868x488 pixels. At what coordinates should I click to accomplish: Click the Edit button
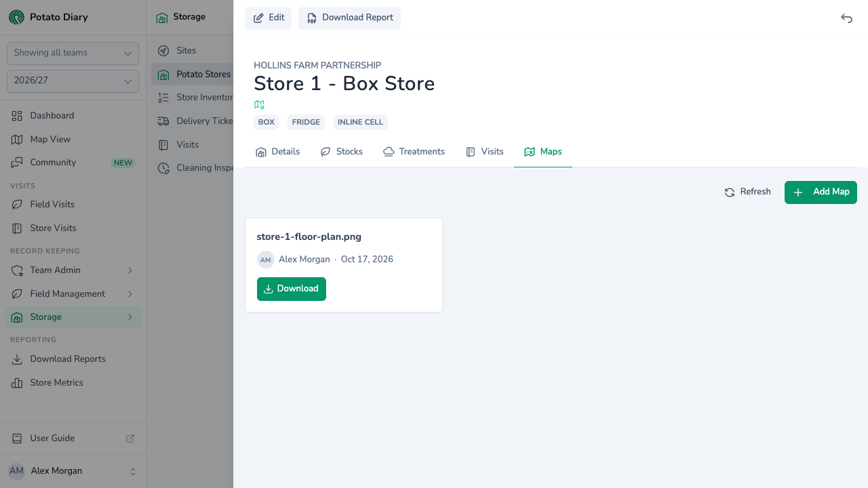pyautogui.click(x=269, y=18)
